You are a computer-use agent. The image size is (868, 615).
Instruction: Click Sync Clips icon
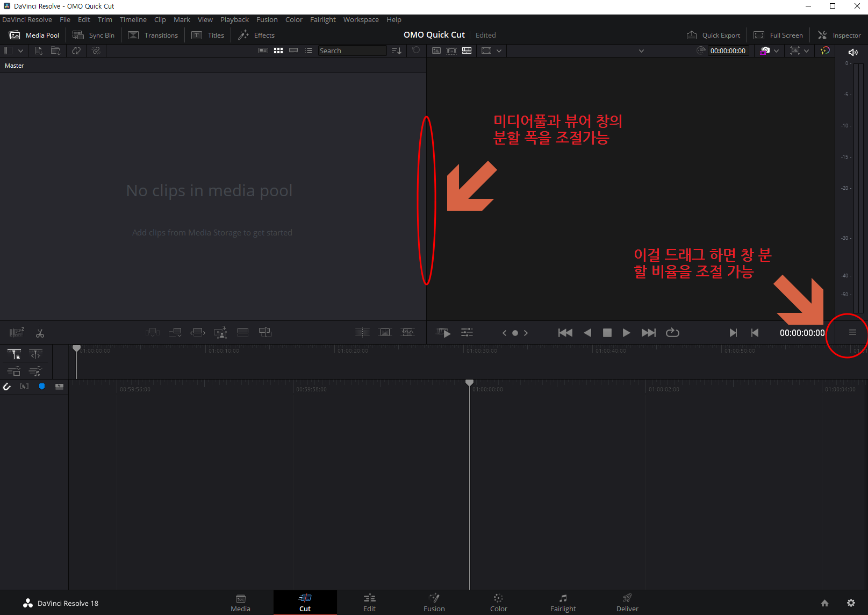point(76,51)
